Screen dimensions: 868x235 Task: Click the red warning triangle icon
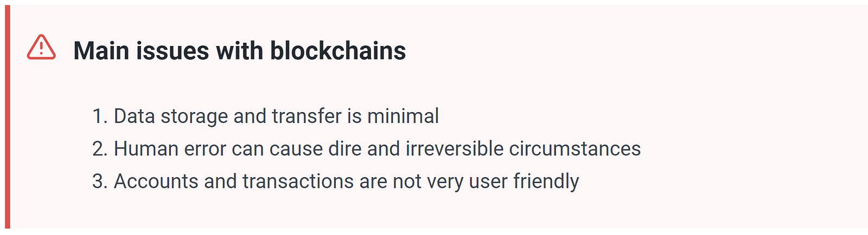pos(41,47)
